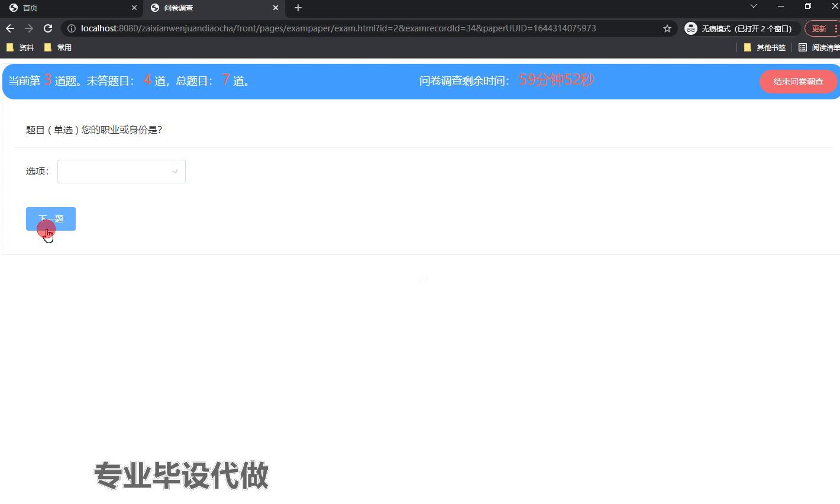Close the 首页 tab
This screenshot has height=504, width=840.
pyautogui.click(x=134, y=8)
